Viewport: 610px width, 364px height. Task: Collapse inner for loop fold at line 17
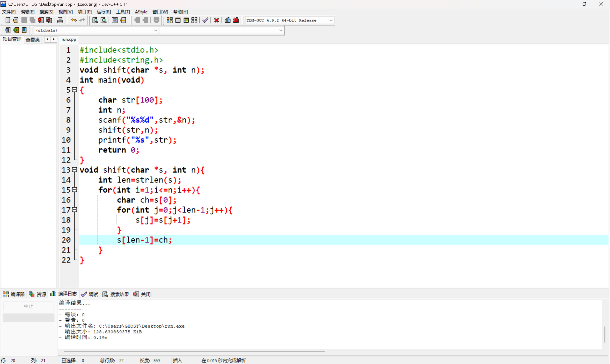pos(75,210)
